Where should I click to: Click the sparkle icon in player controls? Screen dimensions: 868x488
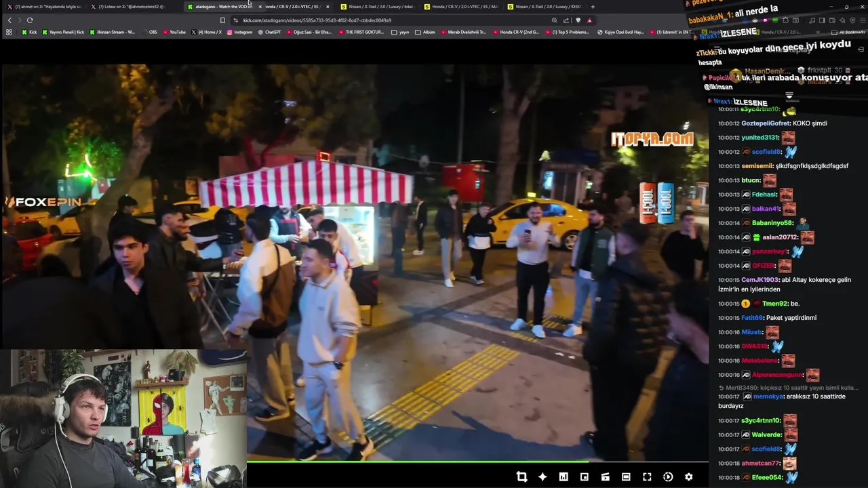point(542,477)
